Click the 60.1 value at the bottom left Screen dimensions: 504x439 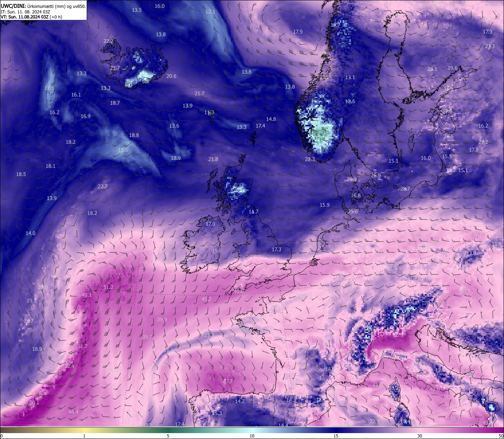[x=34, y=403]
